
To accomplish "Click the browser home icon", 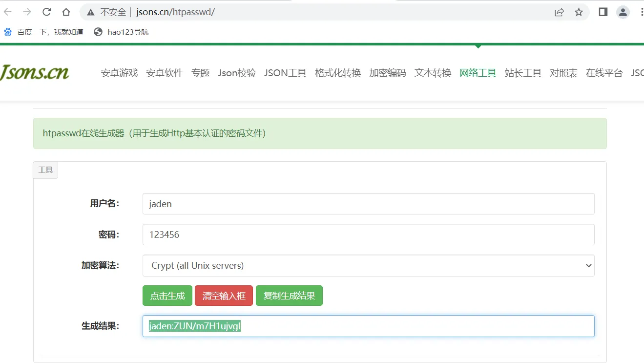I will [x=66, y=12].
